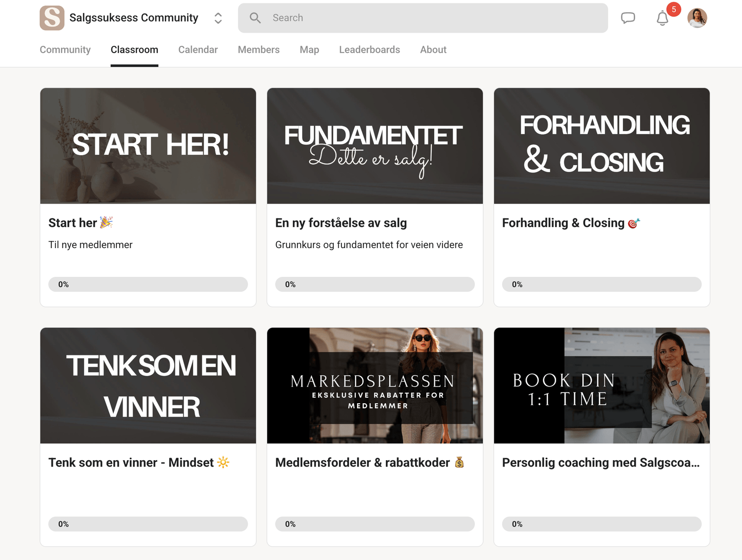
Task: Open the chat messages icon
Action: (628, 18)
